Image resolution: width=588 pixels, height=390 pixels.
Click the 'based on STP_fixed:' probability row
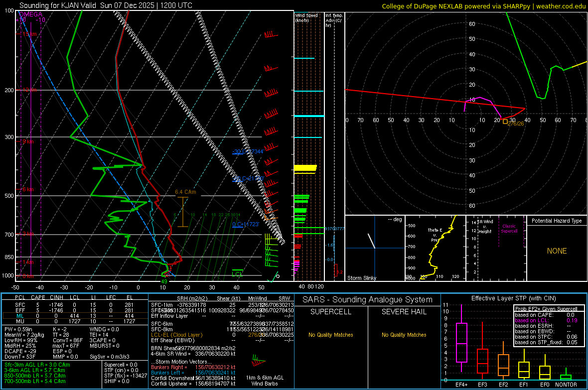click(x=546, y=342)
